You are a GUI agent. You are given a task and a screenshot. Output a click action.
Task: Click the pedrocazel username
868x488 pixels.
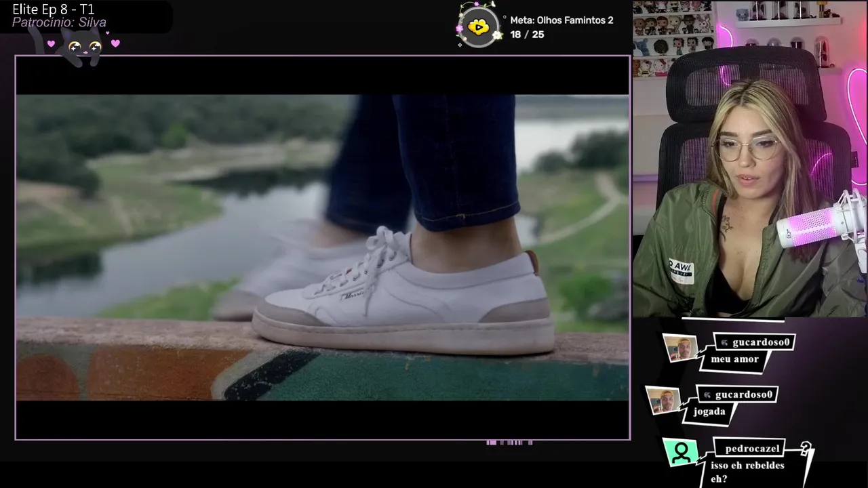point(752,449)
